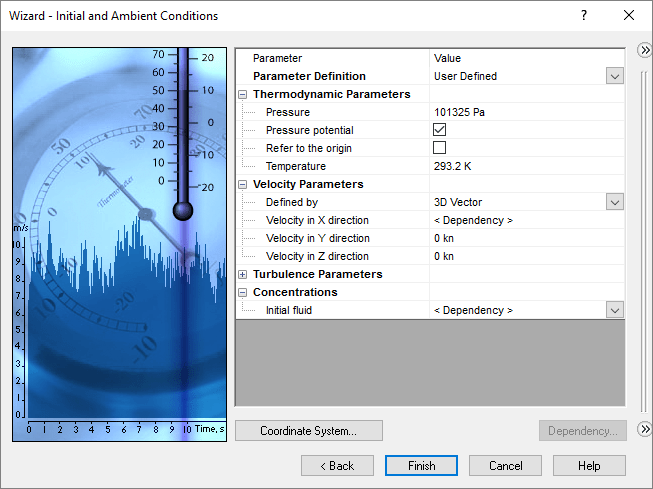Open the Initial fluid dropdown
This screenshot has height=489, width=653.
[614, 310]
